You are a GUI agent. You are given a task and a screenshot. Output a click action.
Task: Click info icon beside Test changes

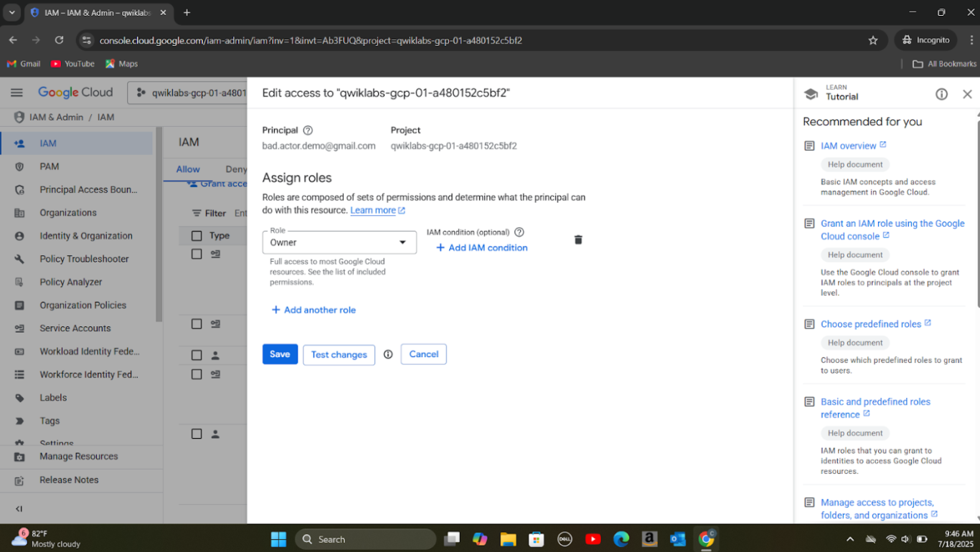pyautogui.click(x=388, y=354)
